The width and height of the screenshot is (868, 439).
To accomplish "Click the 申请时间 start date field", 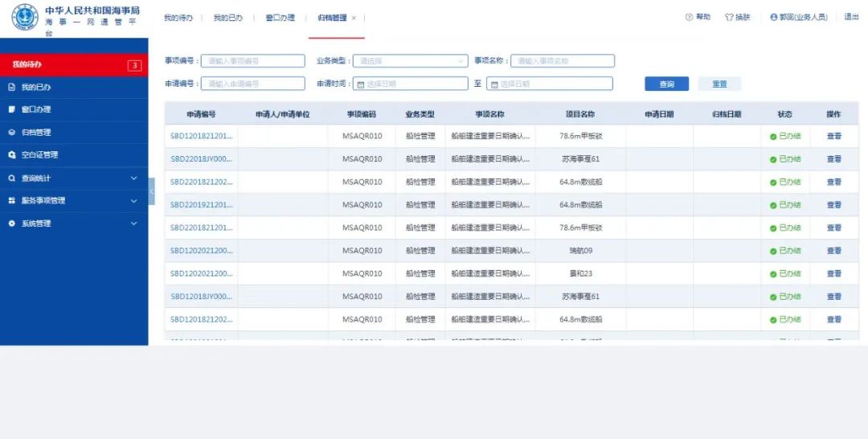I will [411, 84].
